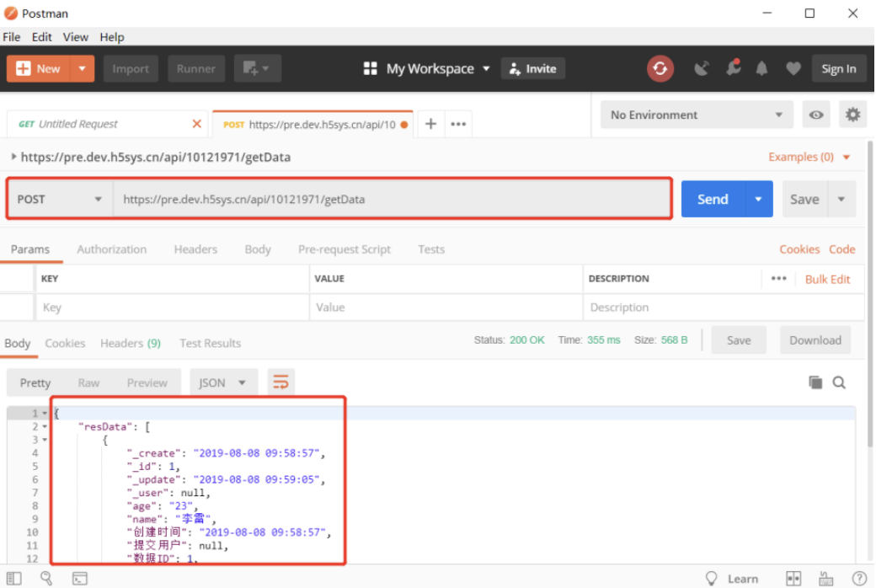
Task: Open Test Results tab
Action: click(x=210, y=343)
